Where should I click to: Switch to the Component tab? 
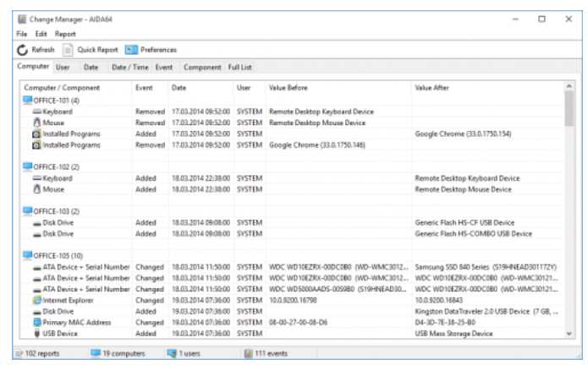(x=202, y=68)
